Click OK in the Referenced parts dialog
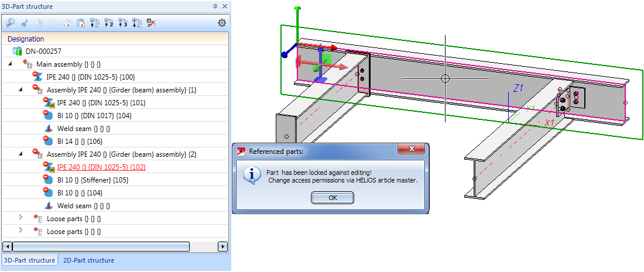The height and width of the screenshot is (272, 644). coord(333,198)
